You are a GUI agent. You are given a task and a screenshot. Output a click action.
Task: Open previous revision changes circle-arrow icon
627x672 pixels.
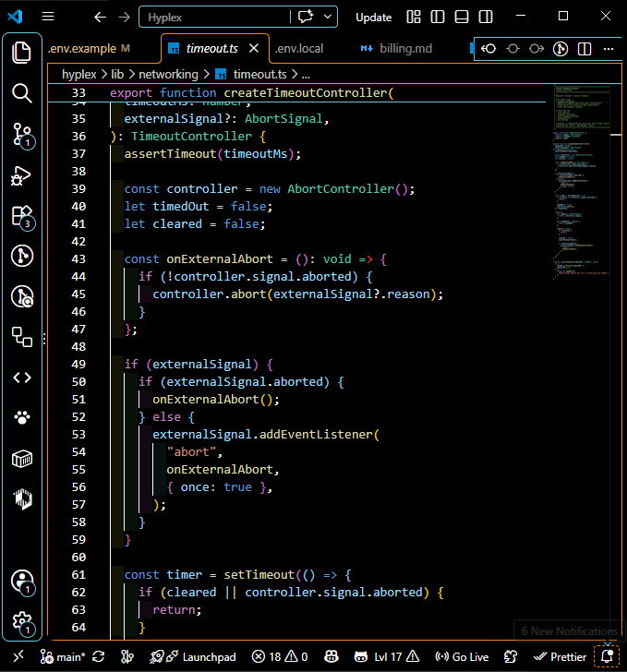click(488, 49)
